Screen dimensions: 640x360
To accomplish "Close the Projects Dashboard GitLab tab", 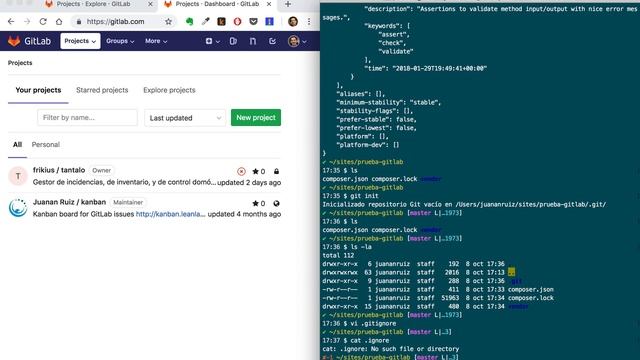I will coord(269,4).
